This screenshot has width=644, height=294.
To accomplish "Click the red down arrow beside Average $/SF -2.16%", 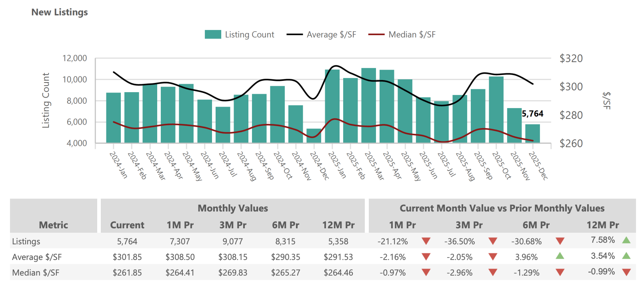I will [x=426, y=257].
